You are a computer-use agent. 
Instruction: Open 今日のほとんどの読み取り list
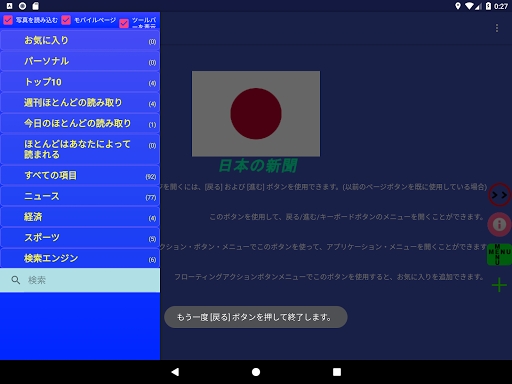click(80, 123)
